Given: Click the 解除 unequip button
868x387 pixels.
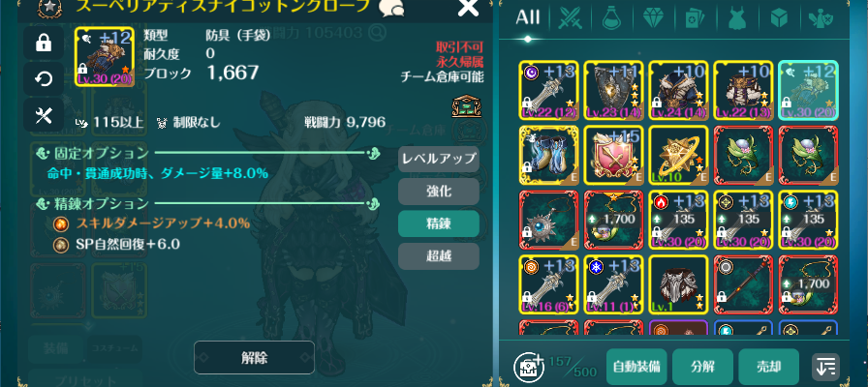Looking at the screenshot, I should [x=254, y=358].
